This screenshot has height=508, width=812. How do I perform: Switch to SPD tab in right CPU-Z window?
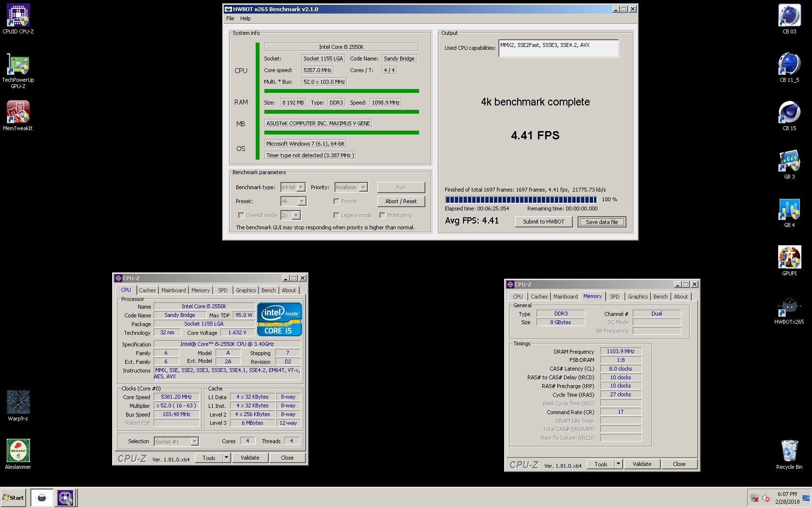click(615, 297)
